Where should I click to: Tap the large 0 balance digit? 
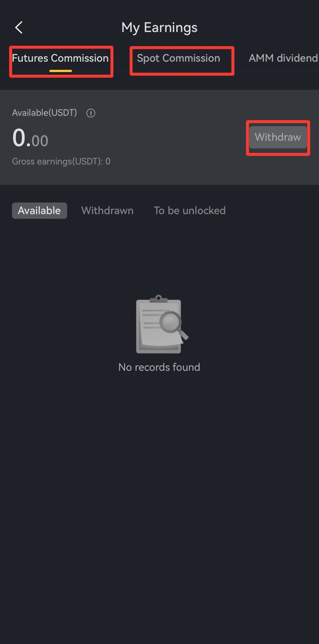pyautogui.click(x=19, y=138)
